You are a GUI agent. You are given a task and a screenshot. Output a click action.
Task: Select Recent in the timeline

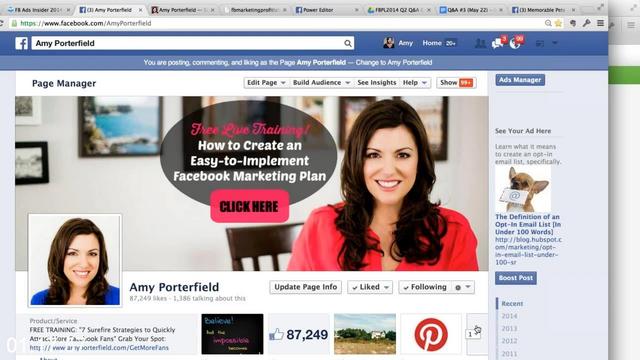point(512,304)
